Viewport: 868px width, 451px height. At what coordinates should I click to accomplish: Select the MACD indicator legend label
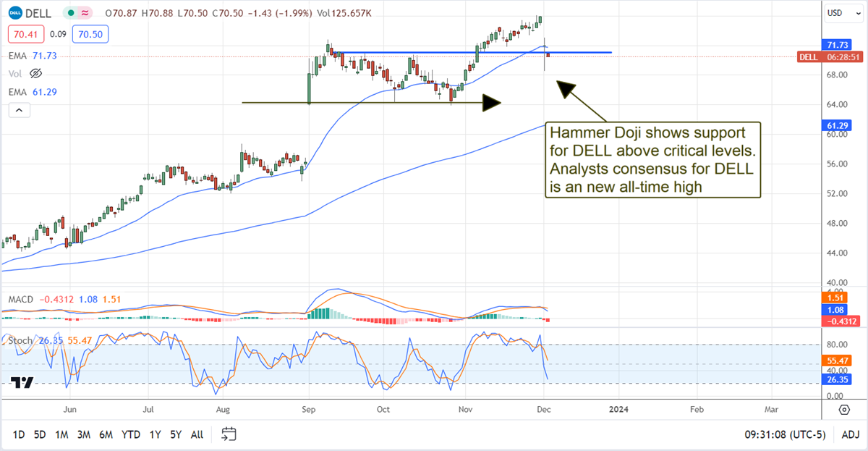22,298
